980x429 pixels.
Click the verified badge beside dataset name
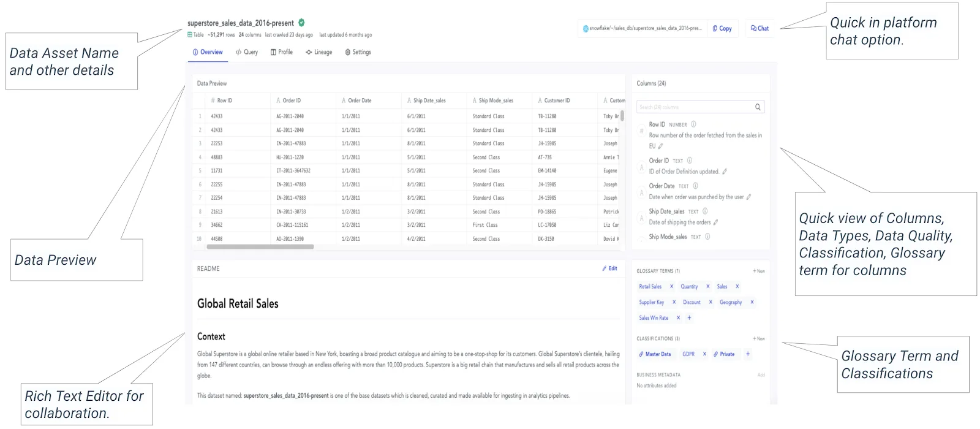(301, 23)
